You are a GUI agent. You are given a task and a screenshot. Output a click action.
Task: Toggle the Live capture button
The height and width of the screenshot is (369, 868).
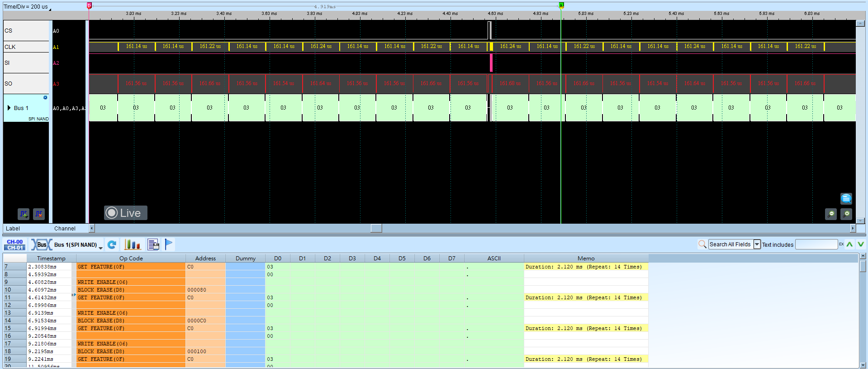(x=126, y=213)
